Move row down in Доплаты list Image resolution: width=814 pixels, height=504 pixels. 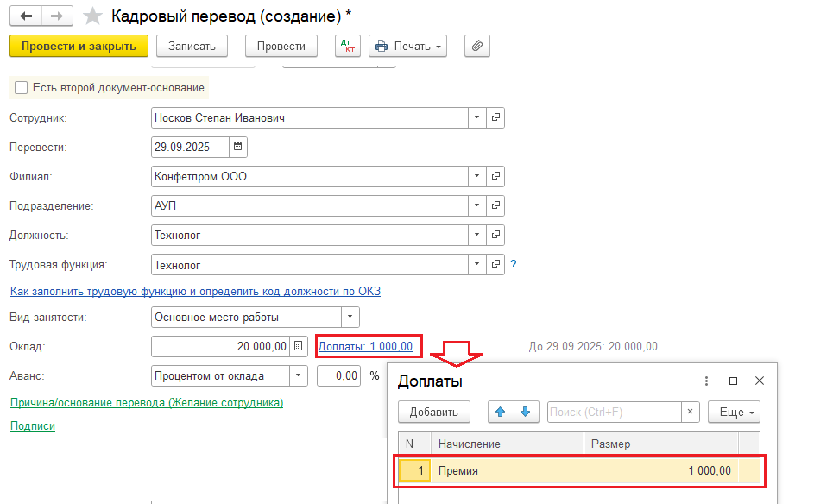(x=524, y=412)
